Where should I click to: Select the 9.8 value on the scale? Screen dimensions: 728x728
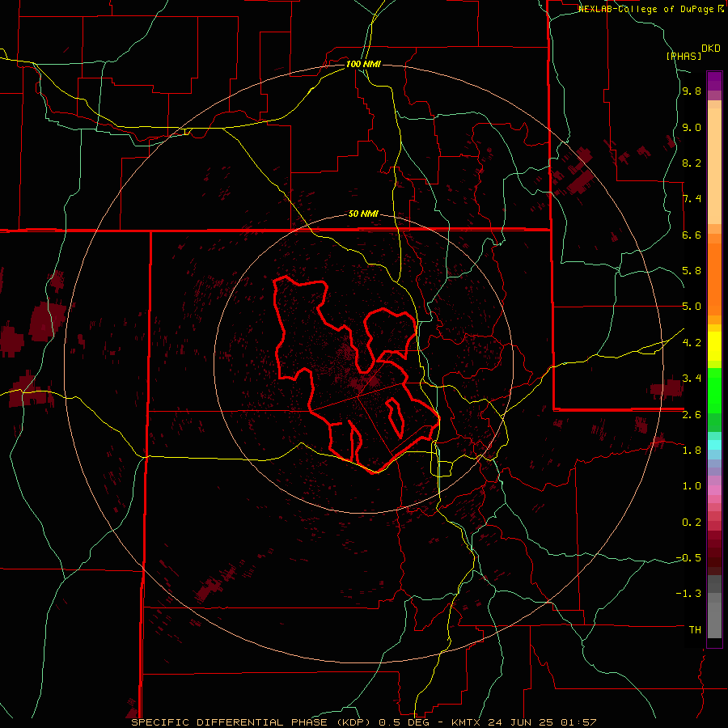click(x=692, y=91)
